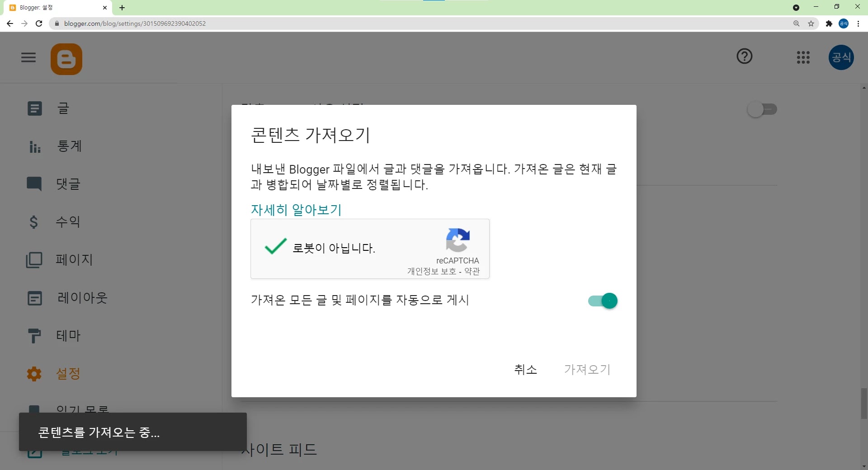Toggle auto-publish imported posts switch
This screenshot has width=868, height=470.
(603, 301)
